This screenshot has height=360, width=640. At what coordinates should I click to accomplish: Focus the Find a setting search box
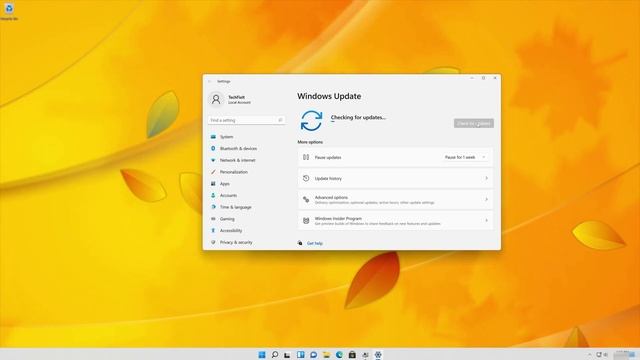tap(247, 120)
